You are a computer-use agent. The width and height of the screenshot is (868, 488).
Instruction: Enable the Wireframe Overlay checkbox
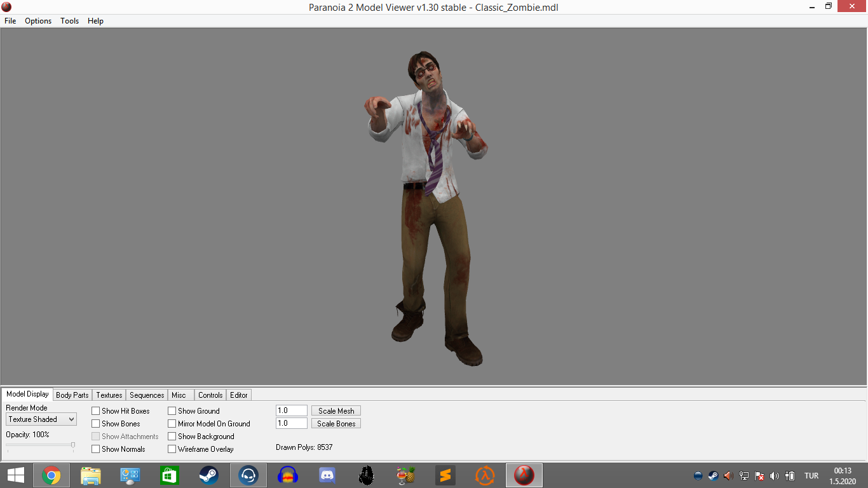click(x=172, y=449)
